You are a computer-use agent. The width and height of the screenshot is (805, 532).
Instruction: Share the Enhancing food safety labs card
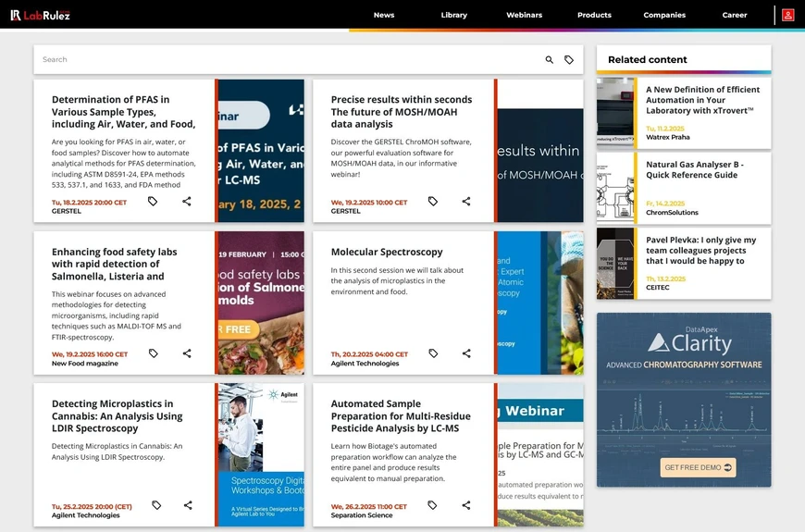tap(187, 353)
